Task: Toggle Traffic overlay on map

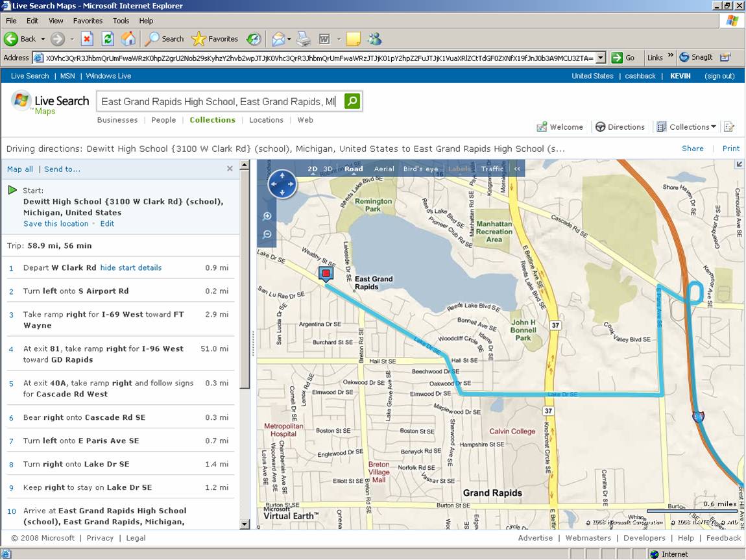Action: 492,169
